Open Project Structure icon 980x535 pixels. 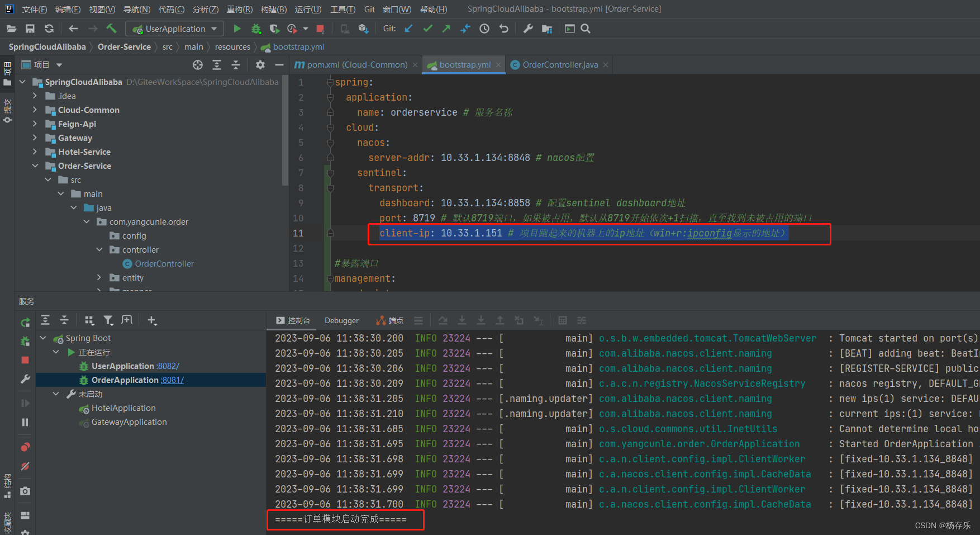pos(547,29)
